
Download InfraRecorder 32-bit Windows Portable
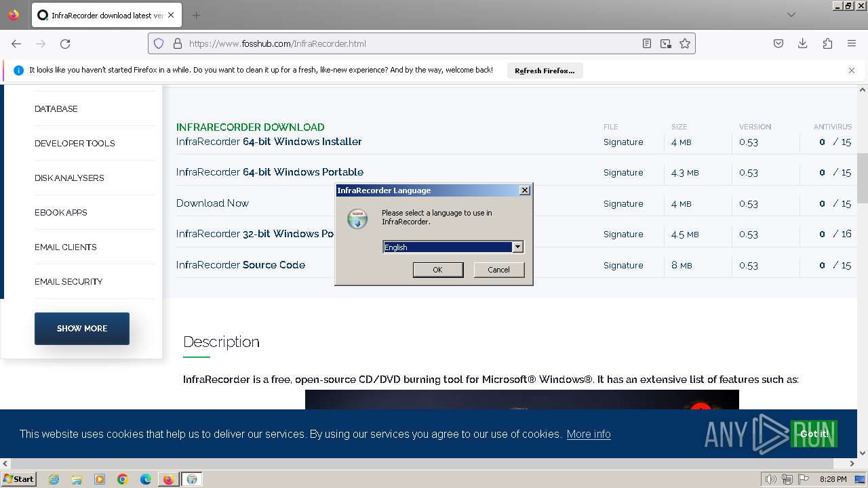point(255,234)
